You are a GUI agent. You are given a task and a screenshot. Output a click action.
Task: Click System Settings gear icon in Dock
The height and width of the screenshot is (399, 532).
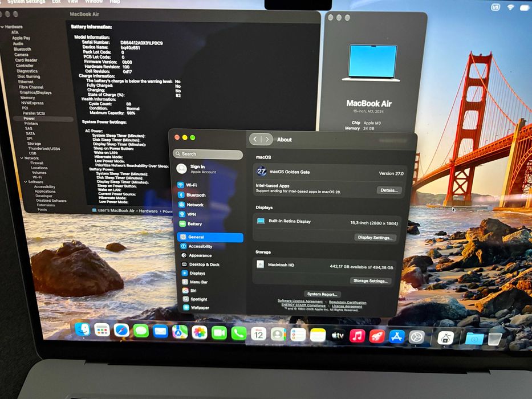(417, 337)
